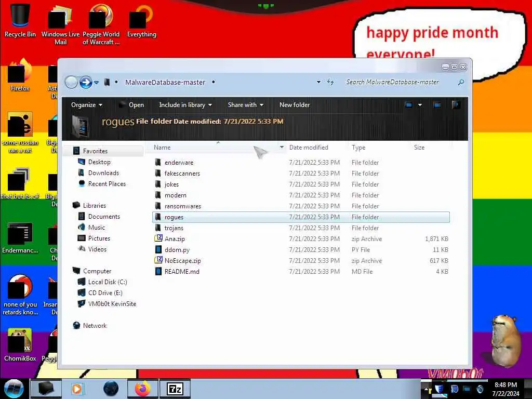The image size is (532, 399).
Task: Open ChomikBox desktop shortcut
Action: pos(20,345)
